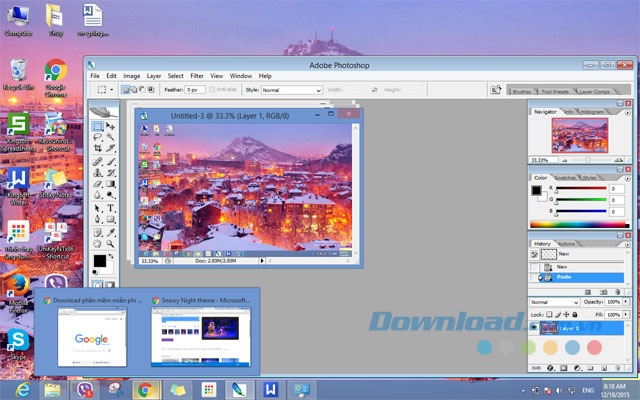Click the Create new layer icon
This screenshot has height=400, width=640.
604,368
